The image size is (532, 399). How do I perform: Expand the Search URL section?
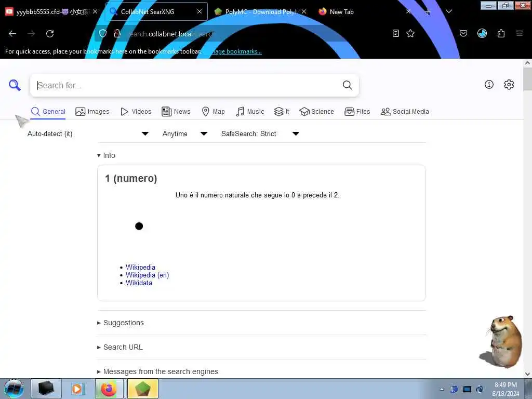(120, 347)
